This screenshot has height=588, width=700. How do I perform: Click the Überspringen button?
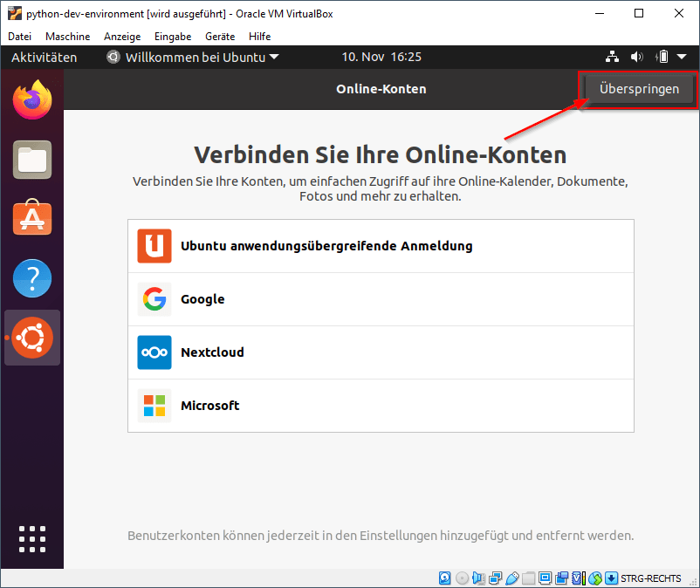coord(636,88)
